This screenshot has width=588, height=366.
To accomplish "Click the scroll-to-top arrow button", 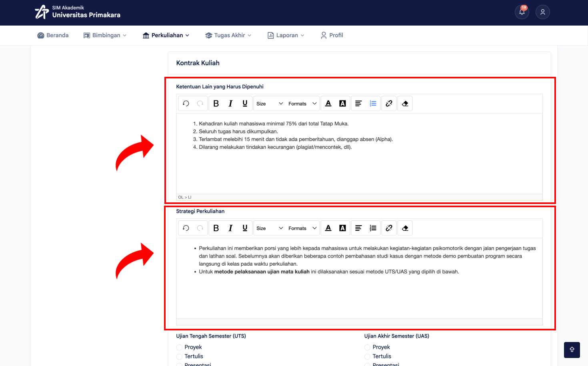I will coord(572,350).
